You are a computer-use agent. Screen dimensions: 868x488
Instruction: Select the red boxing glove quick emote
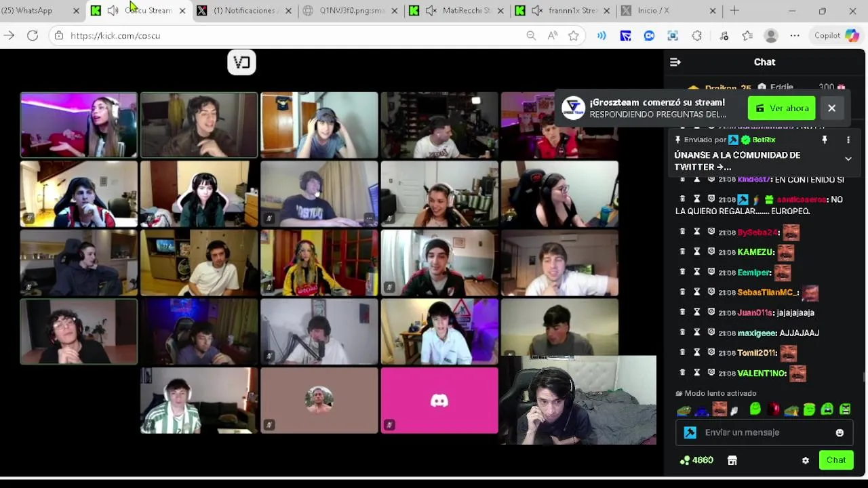774,409
